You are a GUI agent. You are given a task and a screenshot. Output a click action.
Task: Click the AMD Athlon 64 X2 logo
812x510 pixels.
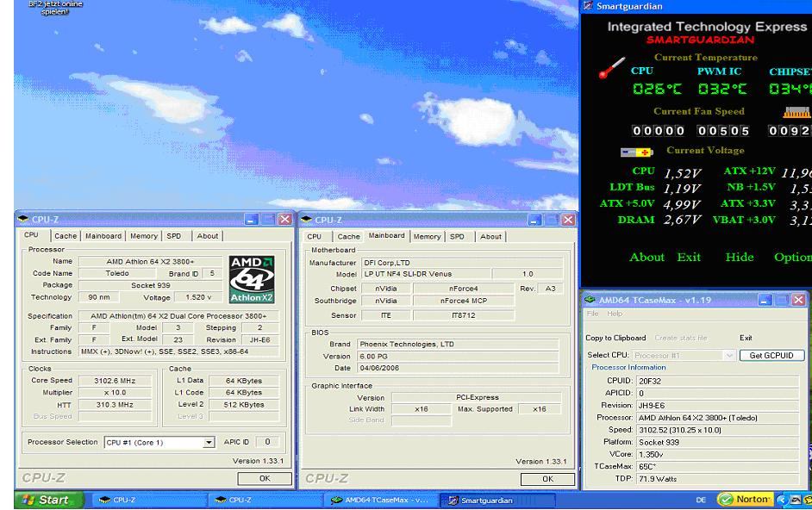(252, 280)
